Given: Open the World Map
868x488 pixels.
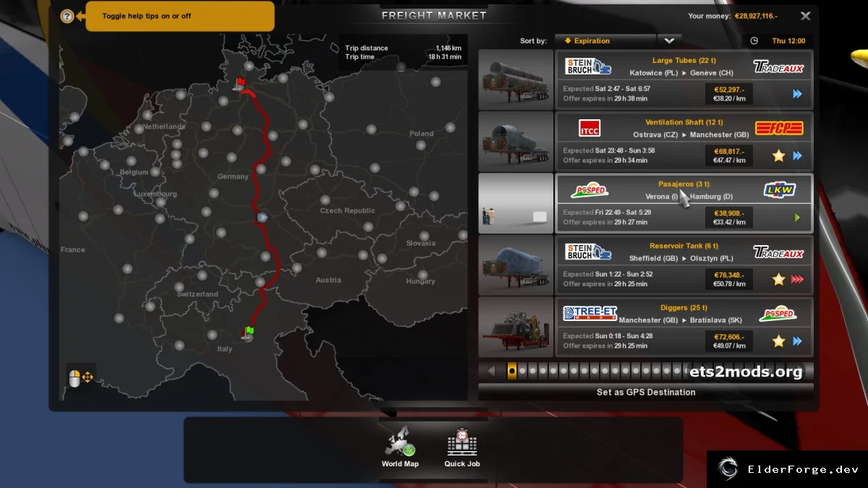Looking at the screenshot, I should [x=400, y=447].
